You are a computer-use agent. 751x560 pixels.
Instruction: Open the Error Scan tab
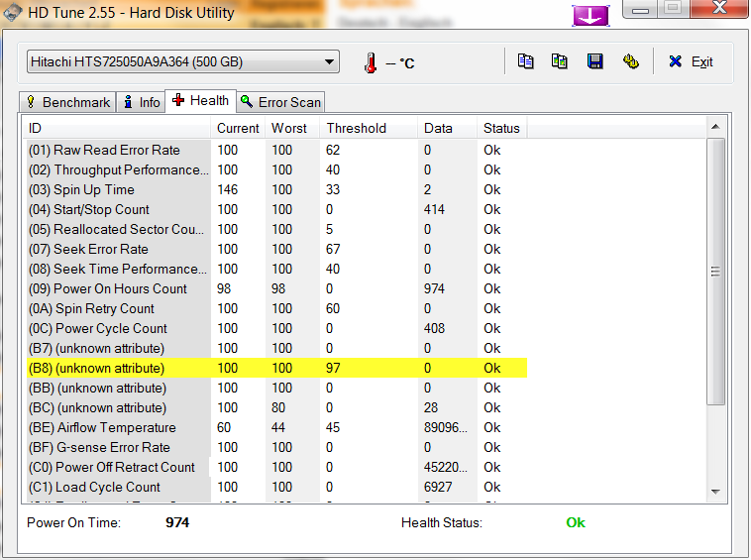pos(280,102)
